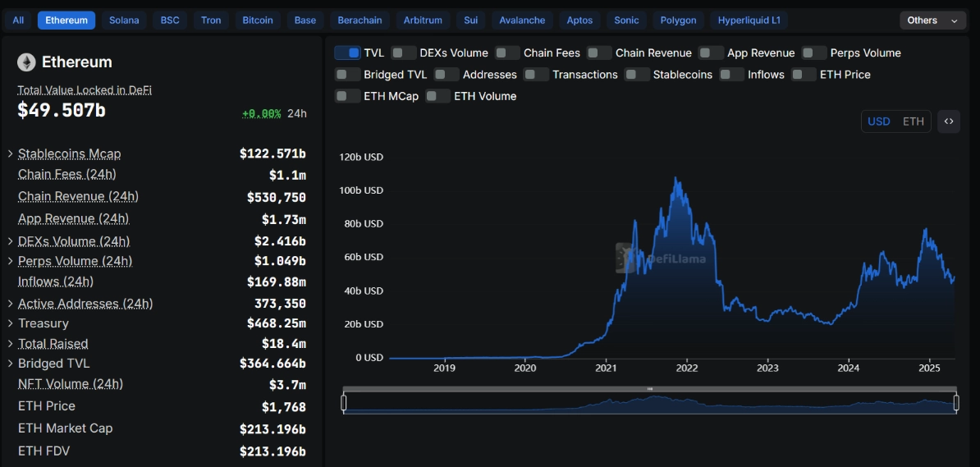Click the ETH Market Cap label
Image resolution: width=980 pixels, height=467 pixels.
point(66,428)
